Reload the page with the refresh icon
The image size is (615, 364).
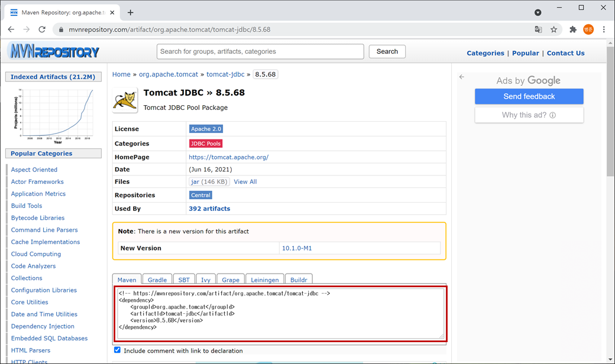click(42, 30)
